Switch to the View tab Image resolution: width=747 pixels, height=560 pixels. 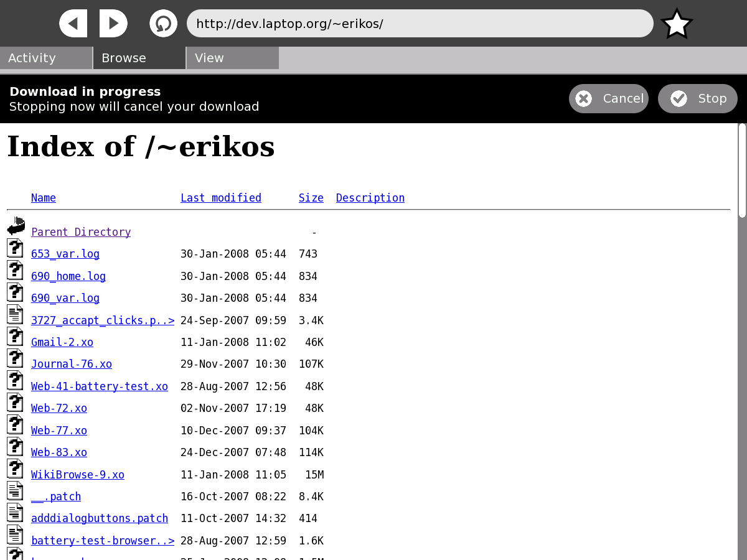[232, 58]
